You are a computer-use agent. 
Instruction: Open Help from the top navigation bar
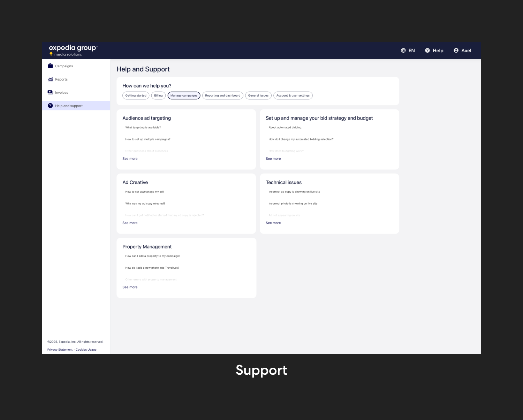click(x=434, y=51)
